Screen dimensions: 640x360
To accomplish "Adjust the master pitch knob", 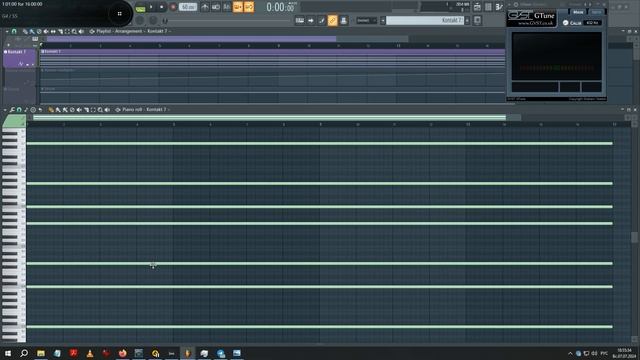I will (x=153, y=20).
